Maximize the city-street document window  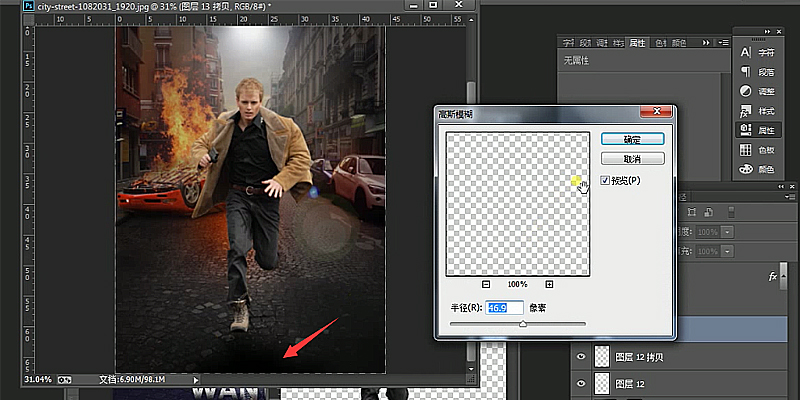[x=433, y=5]
